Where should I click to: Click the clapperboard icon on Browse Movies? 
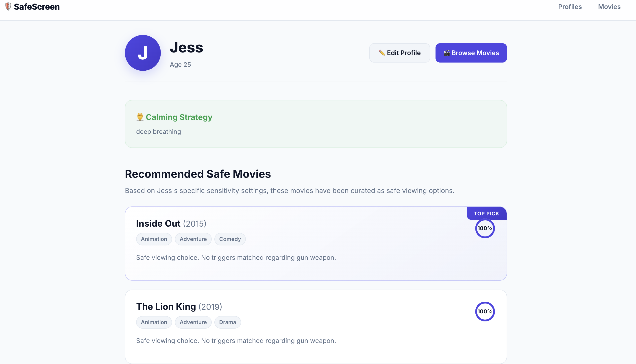pyautogui.click(x=447, y=53)
